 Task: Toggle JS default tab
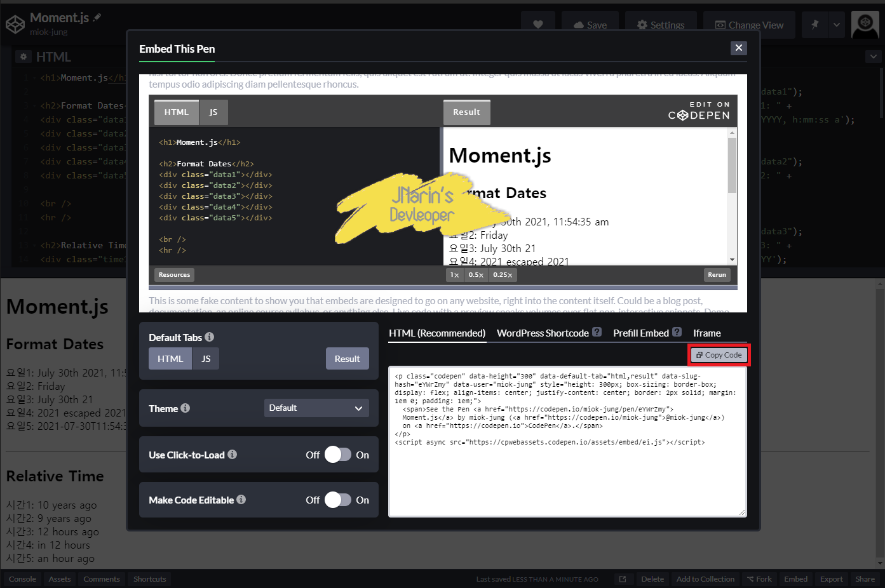click(206, 359)
